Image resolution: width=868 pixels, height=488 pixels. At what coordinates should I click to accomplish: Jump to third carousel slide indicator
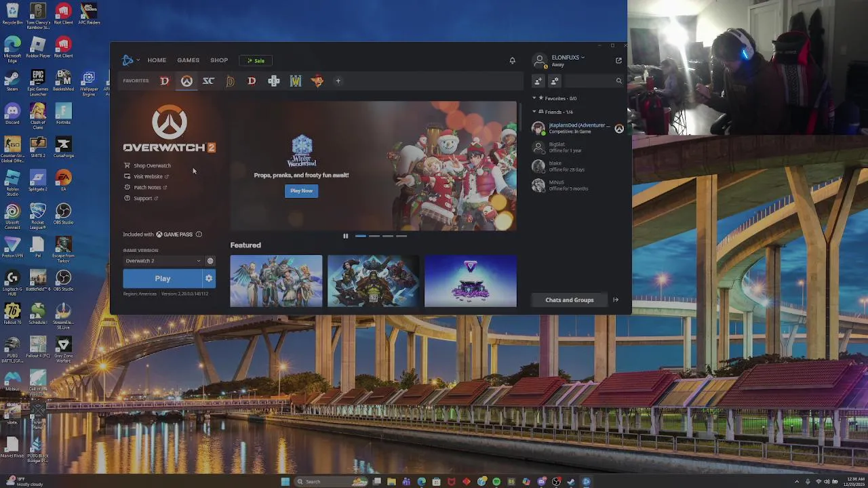[x=387, y=236]
